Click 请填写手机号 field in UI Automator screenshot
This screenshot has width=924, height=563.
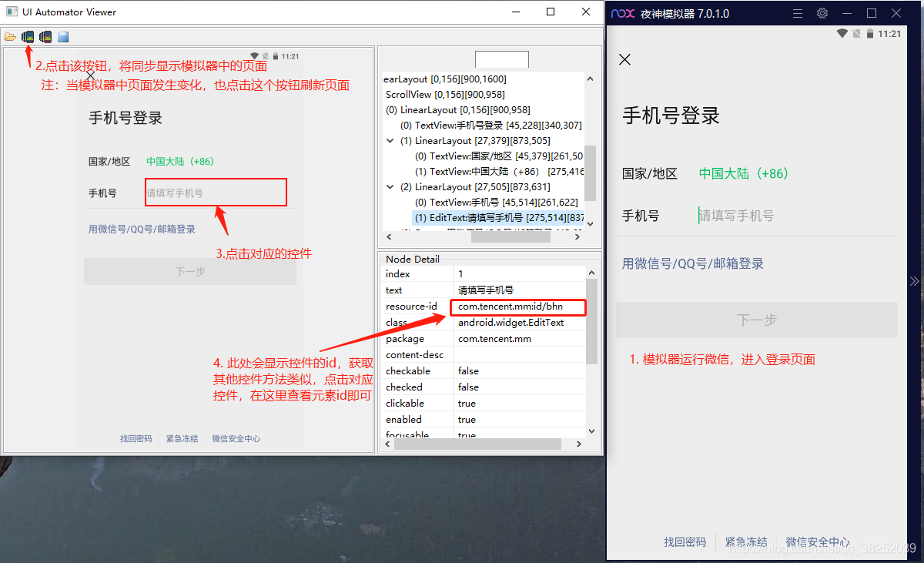(x=216, y=193)
